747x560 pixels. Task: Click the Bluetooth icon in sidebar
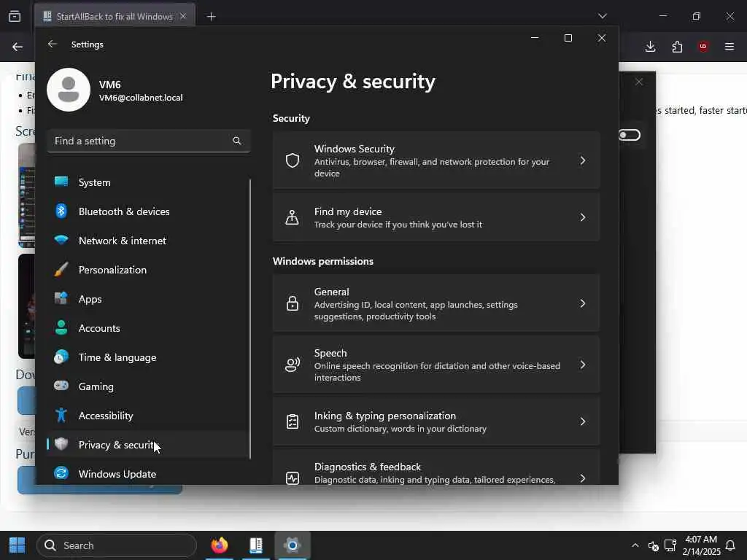[x=61, y=211]
